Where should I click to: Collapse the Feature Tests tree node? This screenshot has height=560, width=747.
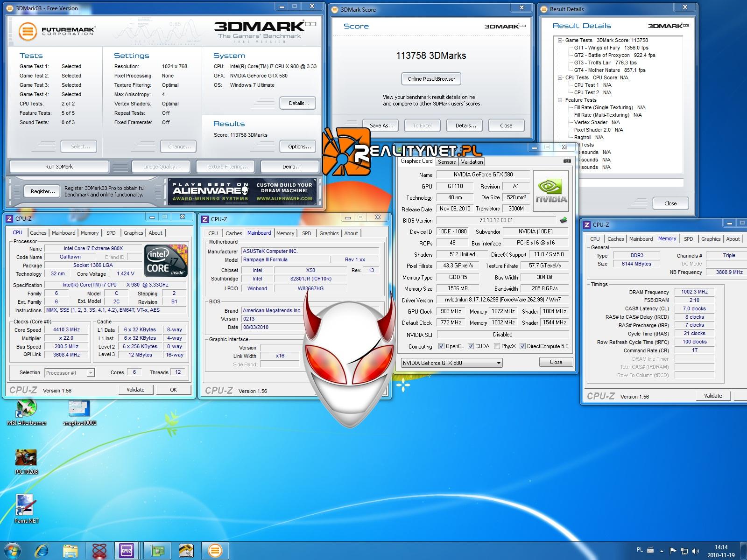point(560,100)
